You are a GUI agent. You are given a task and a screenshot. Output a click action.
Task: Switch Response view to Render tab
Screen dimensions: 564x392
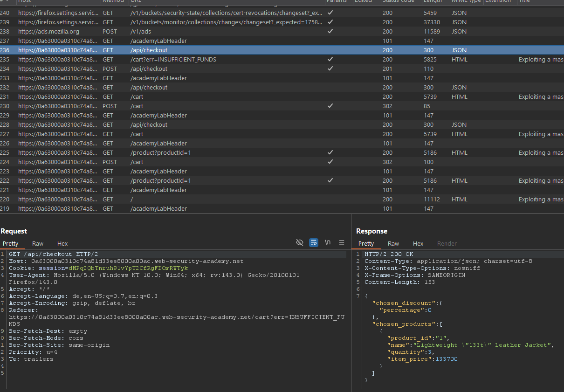pos(447,244)
